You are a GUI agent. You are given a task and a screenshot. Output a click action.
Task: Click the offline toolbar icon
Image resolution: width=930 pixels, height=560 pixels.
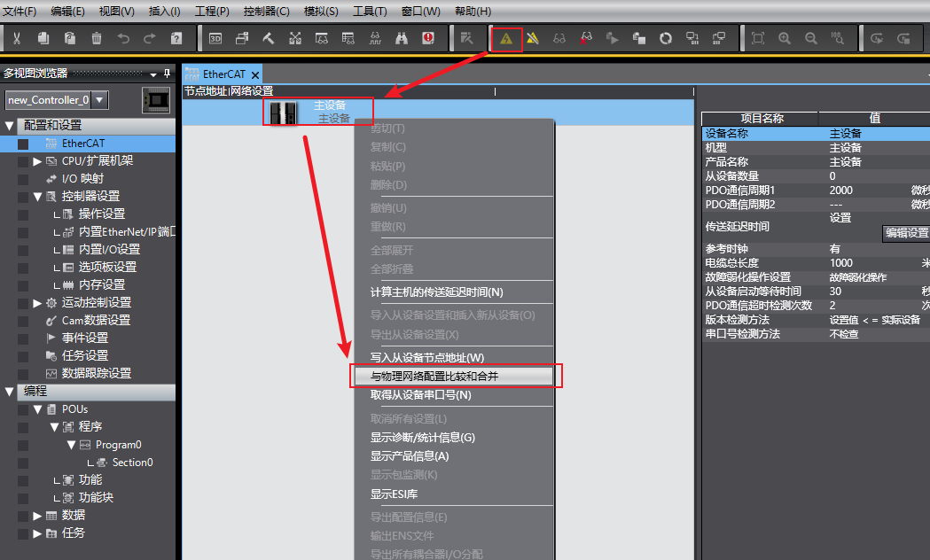pos(533,38)
